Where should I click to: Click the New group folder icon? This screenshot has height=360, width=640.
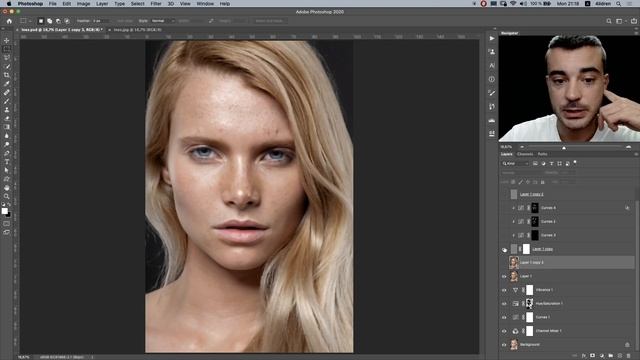611,356
